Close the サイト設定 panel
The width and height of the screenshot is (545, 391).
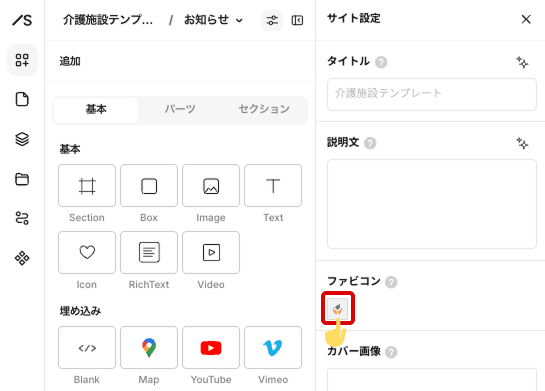pyautogui.click(x=526, y=19)
